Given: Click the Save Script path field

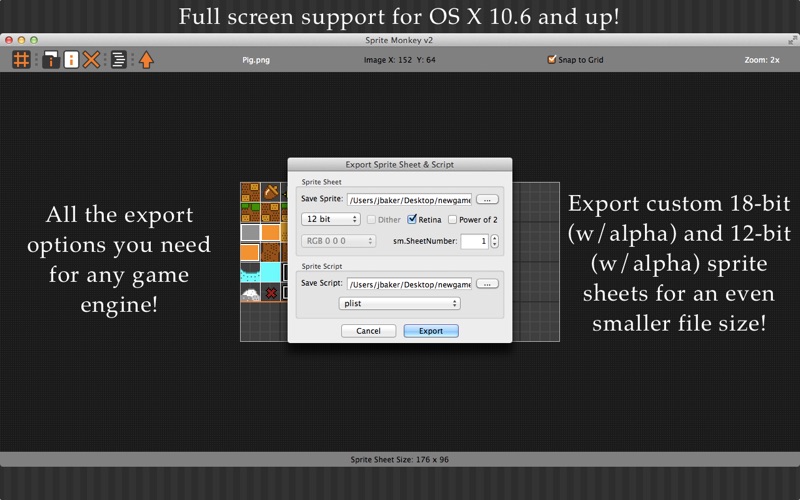Looking at the screenshot, I should pyautogui.click(x=409, y=284).
